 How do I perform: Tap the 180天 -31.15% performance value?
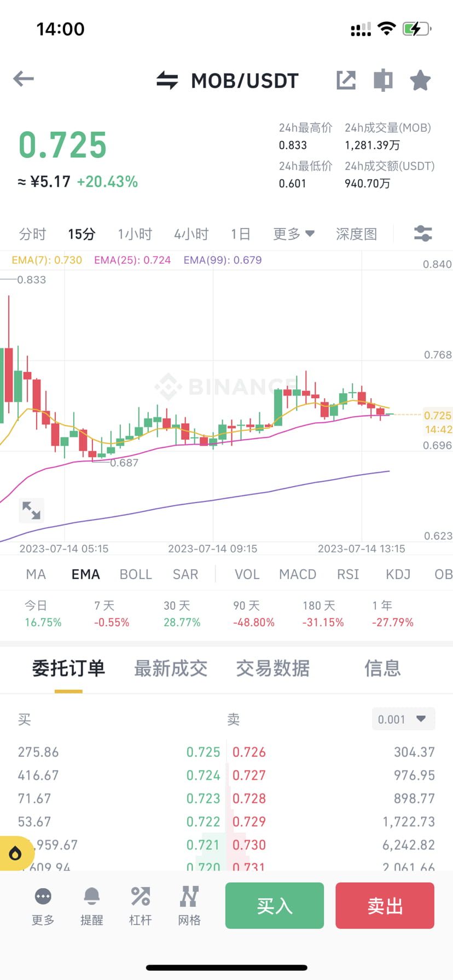tap(323, 622)
